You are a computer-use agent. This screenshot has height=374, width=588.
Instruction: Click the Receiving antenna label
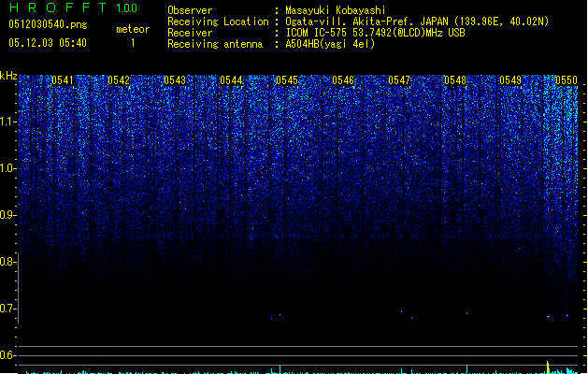(x=215, y=44)
